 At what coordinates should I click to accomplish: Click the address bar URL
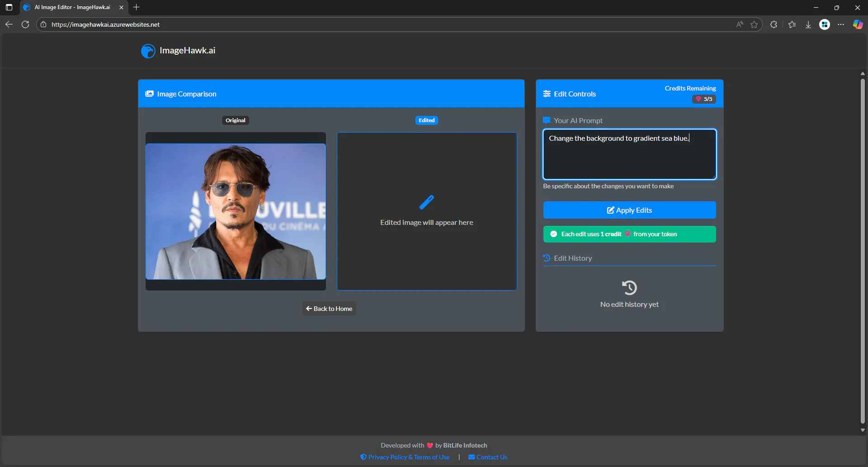pos(105,24)
